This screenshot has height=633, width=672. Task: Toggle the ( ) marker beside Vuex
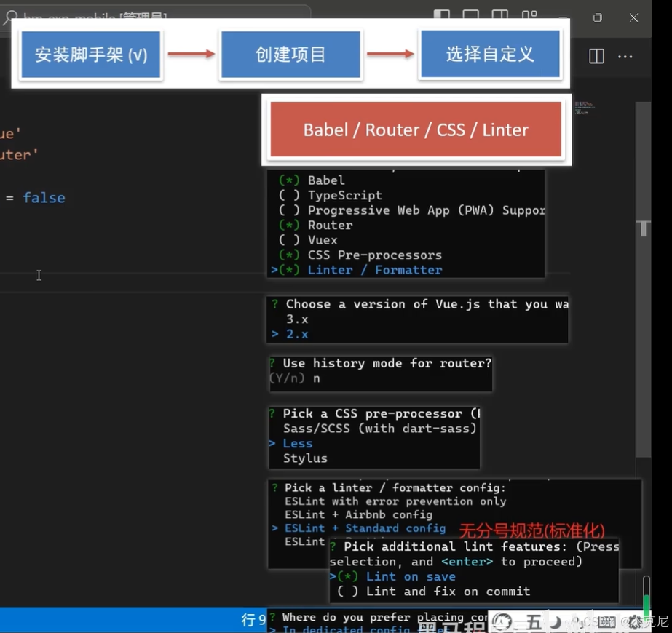(289, 240)
